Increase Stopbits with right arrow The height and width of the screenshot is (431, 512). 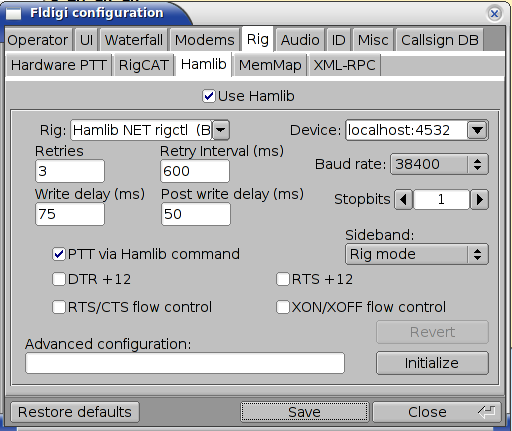point(479,199)
